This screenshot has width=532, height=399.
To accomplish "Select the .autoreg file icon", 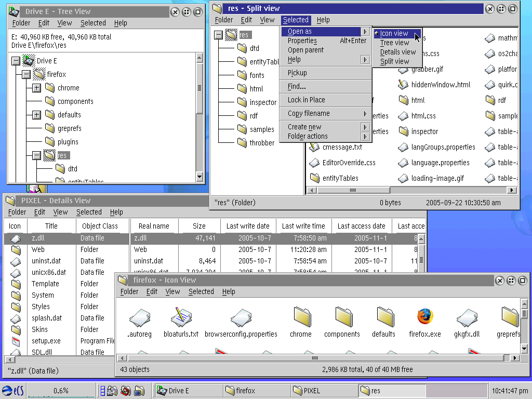I will 139,317.
